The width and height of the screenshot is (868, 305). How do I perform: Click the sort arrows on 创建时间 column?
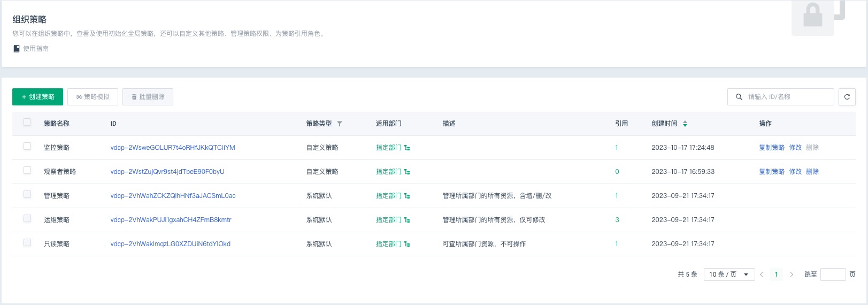[x=685, y=124]
